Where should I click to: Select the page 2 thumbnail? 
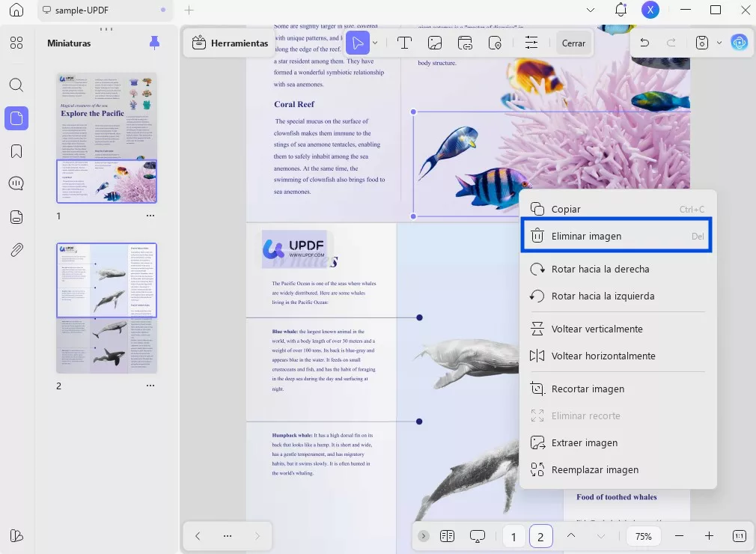(106, 308)
